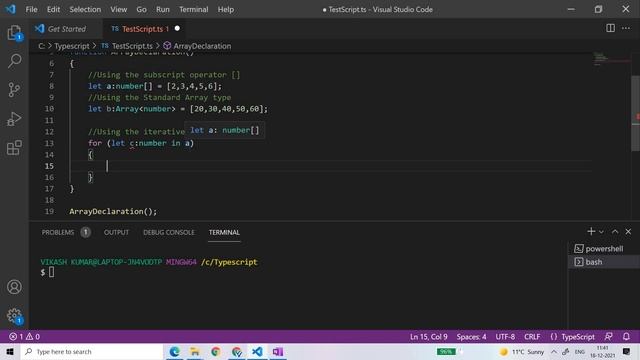Switch to the TestScript.ts editor tab

145,29
